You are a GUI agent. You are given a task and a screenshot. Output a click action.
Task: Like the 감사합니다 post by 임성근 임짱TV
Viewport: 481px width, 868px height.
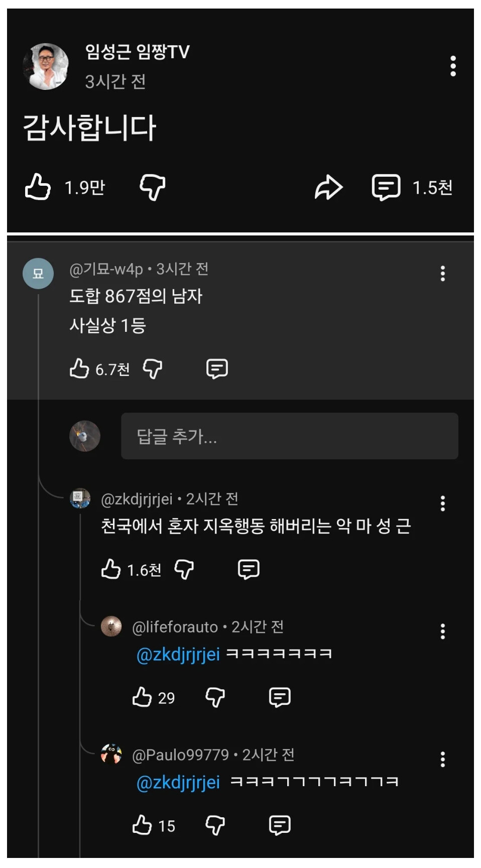(38, 187)
